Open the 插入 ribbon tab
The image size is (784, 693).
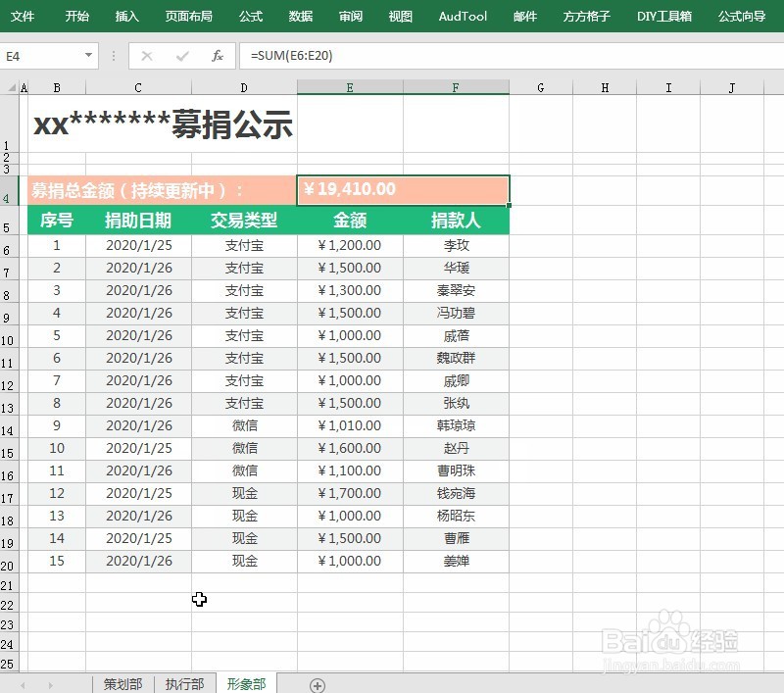tap(125, 16)
